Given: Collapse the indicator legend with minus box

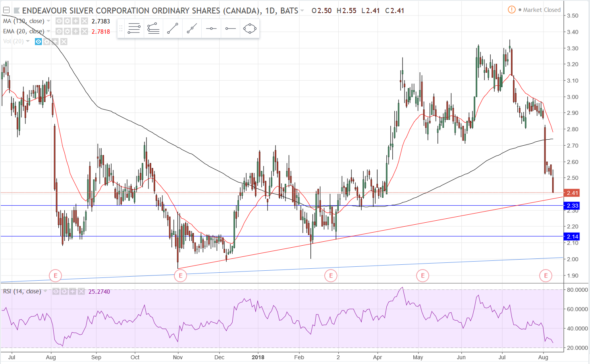Looking at the screenshot, I should pos(6,10).
